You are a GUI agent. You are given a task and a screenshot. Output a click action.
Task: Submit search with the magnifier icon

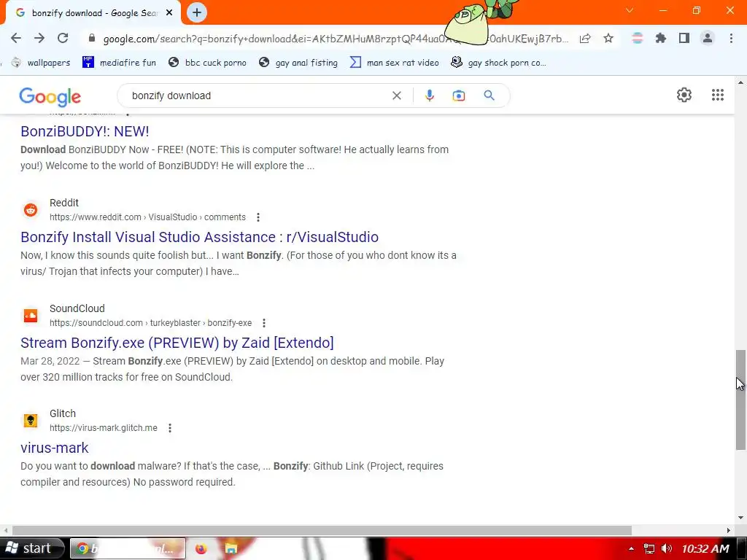click(489, 96)
